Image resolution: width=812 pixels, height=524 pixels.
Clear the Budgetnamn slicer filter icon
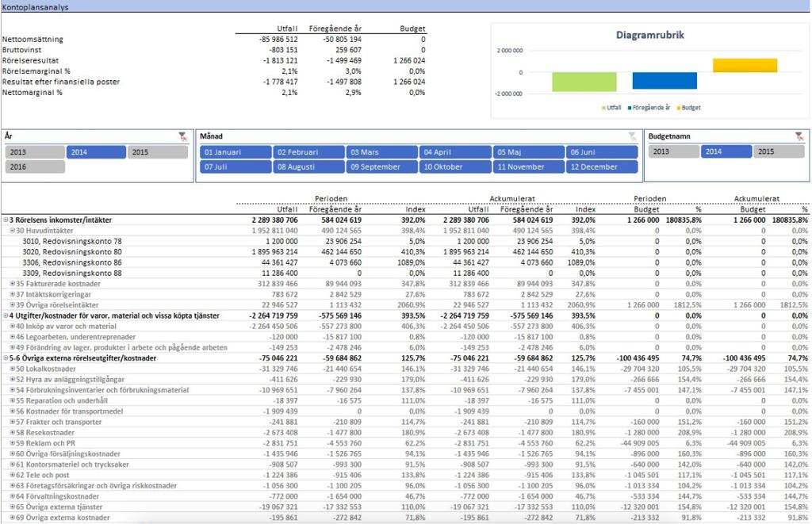click(799, 136)
